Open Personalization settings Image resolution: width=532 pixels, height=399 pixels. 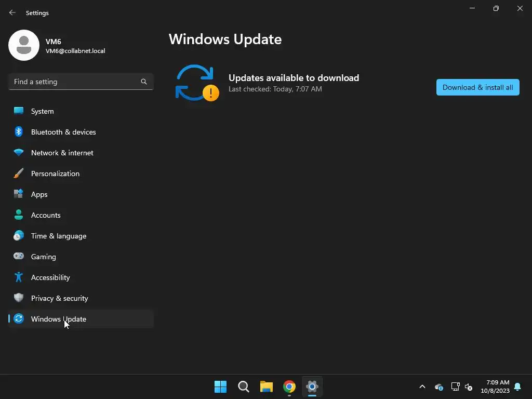pyautogui.click(x=81, y=174)
